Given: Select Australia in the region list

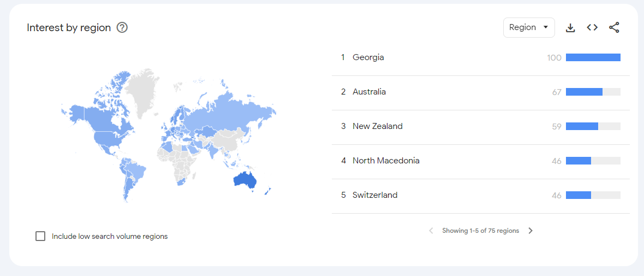Looking at the screenshot, I should (x=369, y=92).
